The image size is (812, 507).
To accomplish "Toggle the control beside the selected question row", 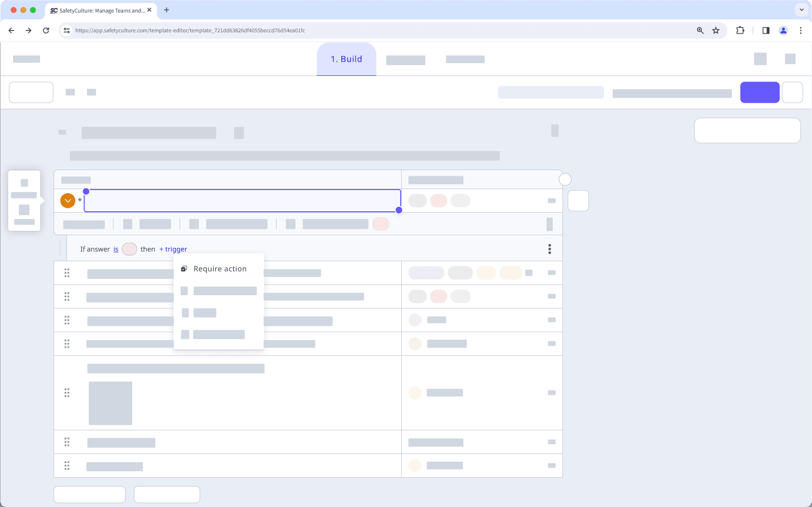I will point(578,200).
